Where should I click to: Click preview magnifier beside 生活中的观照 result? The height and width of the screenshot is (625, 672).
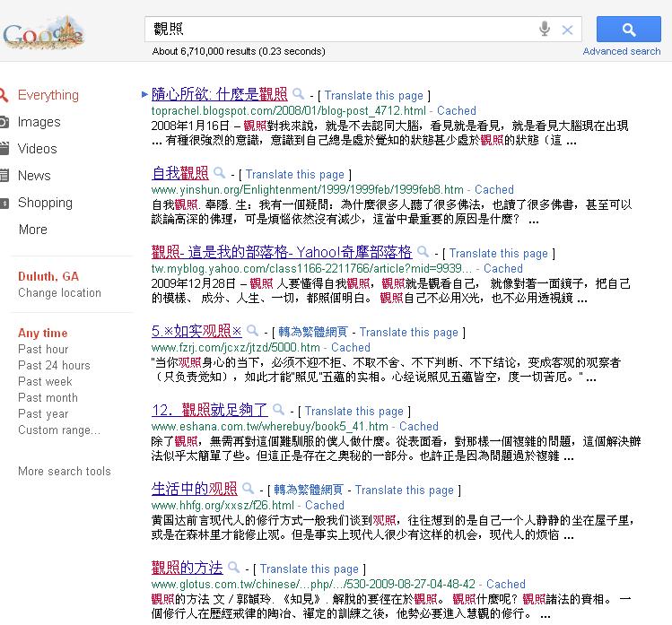tap(248, 489)
